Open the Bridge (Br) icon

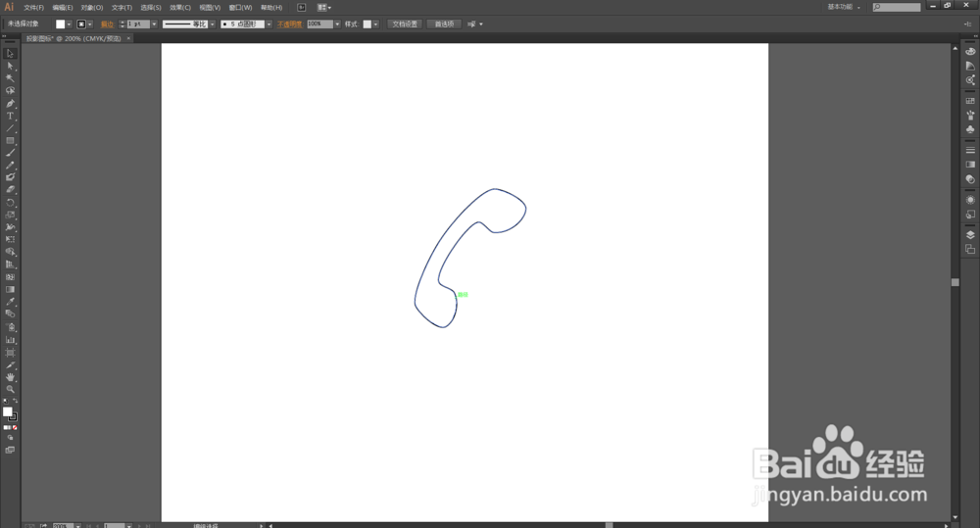[x=301, y=8]
